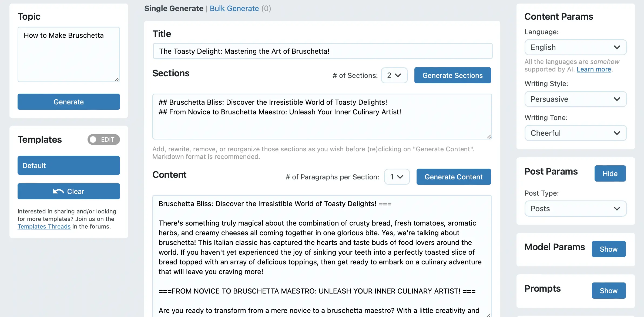
Task: Switch to the Bulk Generate tab
Action: click(x=234, y=8)
